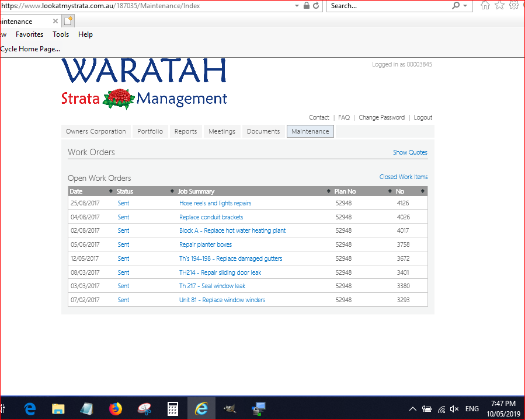525x420 pixels.
Task: Click order number 4017 cell
Action: pos(403,230)
